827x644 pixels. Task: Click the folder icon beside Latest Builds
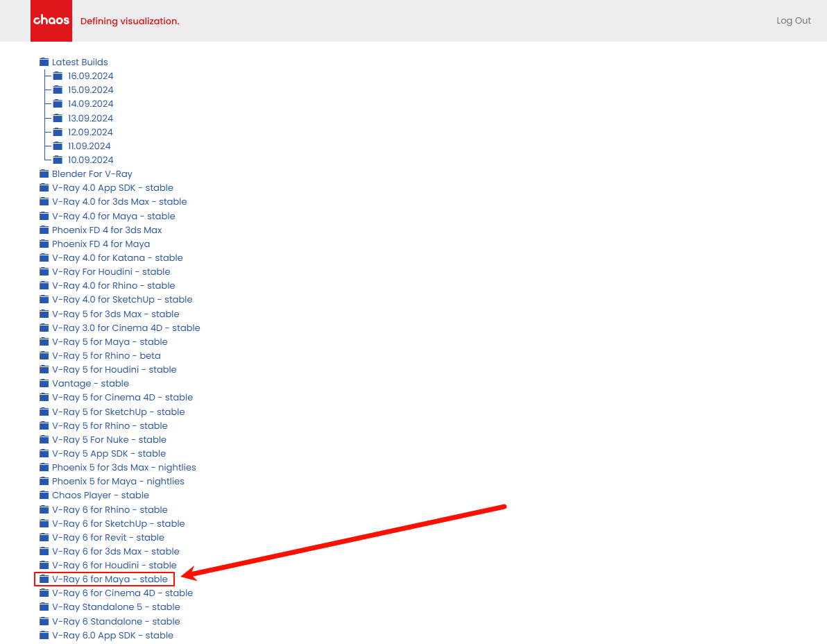[44, 62]
